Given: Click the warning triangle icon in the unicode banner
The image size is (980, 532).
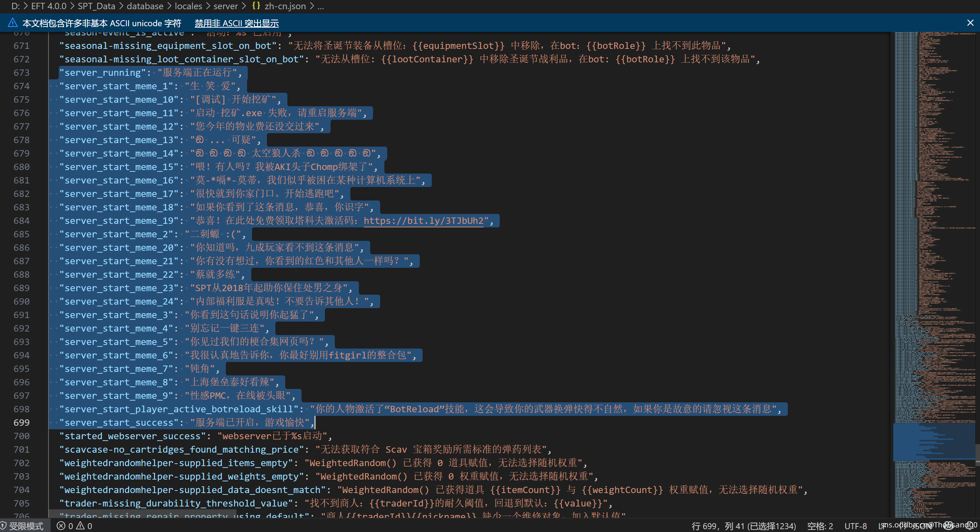Looking at the screenshot, I should pos(12,23).
